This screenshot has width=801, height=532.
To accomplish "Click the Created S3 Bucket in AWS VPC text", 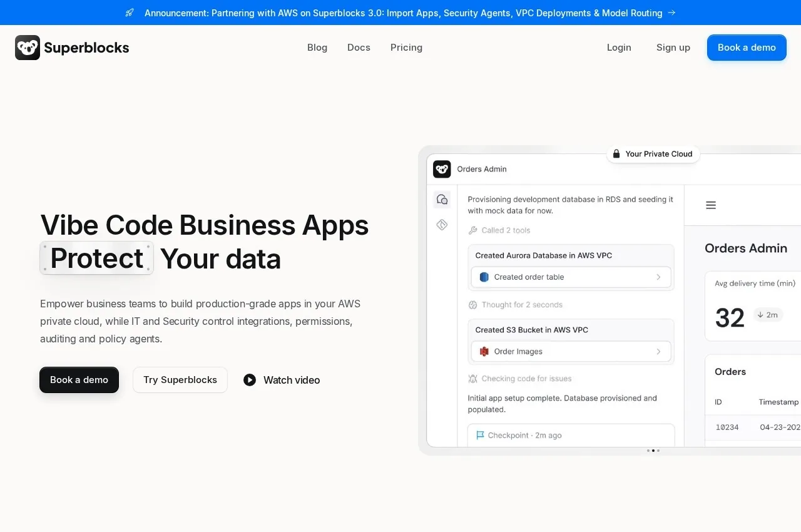I will click(x=532, y=330).
